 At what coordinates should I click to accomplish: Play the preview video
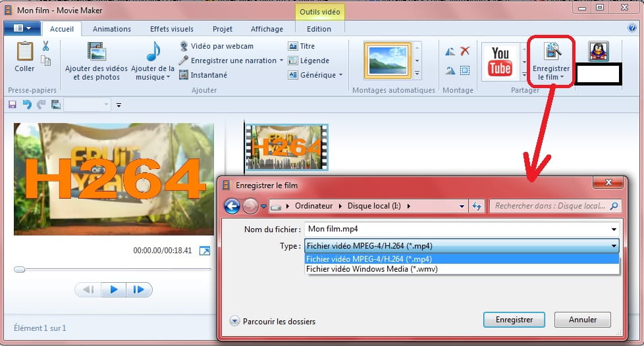(x=113, y=290)
